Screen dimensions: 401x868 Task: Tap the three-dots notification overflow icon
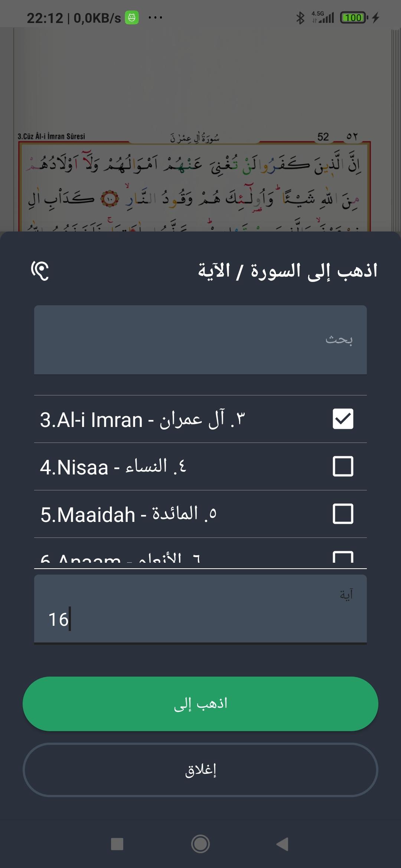pos(155,17)
